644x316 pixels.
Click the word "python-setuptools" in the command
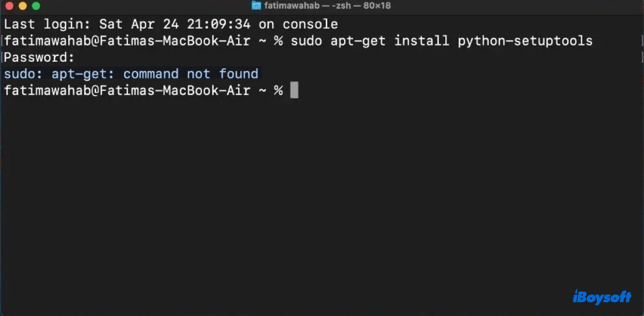click(x=525, y=41)
